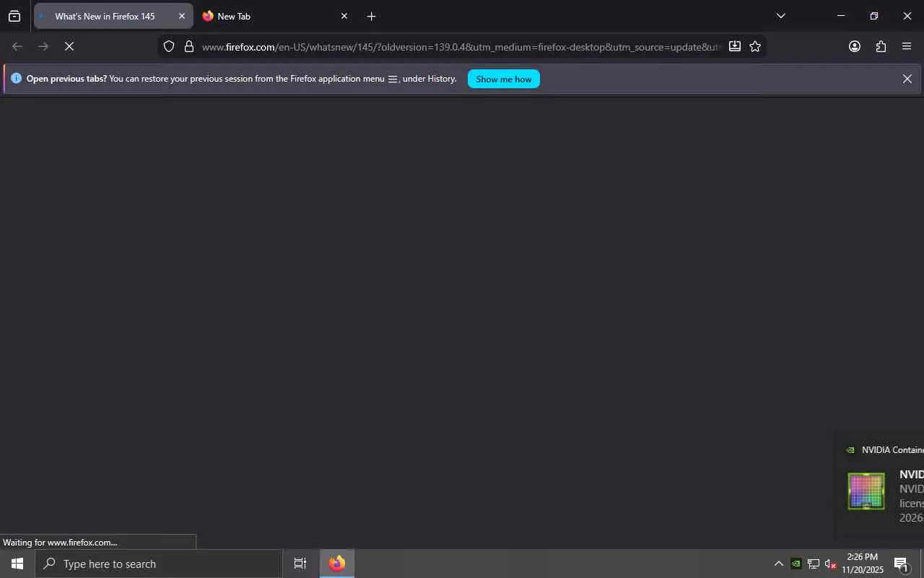Switch to the New Tab tab

(x=275, y=16)
